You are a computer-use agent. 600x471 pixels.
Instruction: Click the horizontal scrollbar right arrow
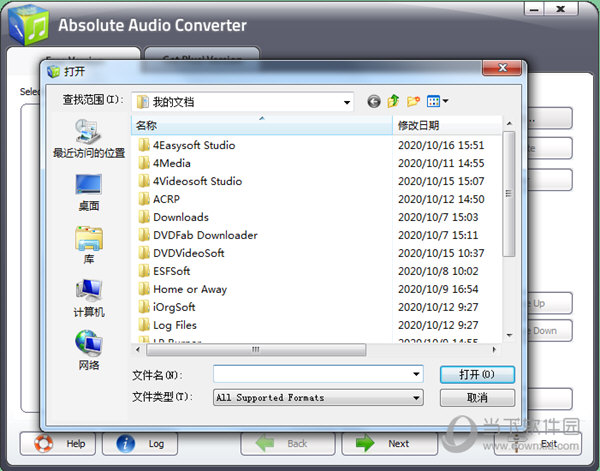click(494, 349)
